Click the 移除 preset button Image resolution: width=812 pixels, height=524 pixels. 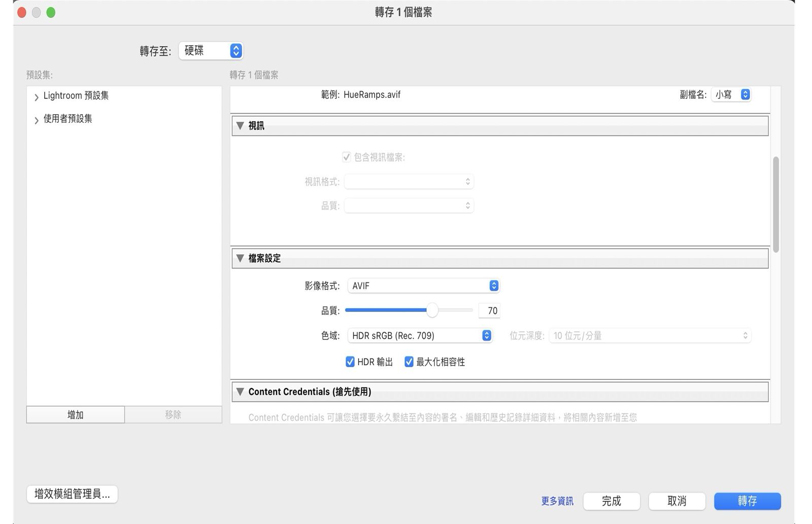click(173, 414)
